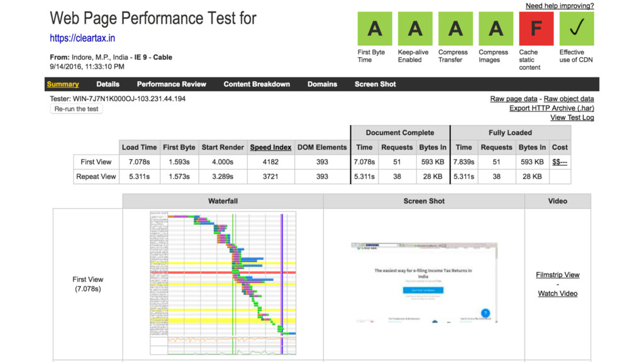The width and height of the screenshot is (644, 362).
Task: Click the First View (7.078s) row label
Action: [x=88, y=284]
